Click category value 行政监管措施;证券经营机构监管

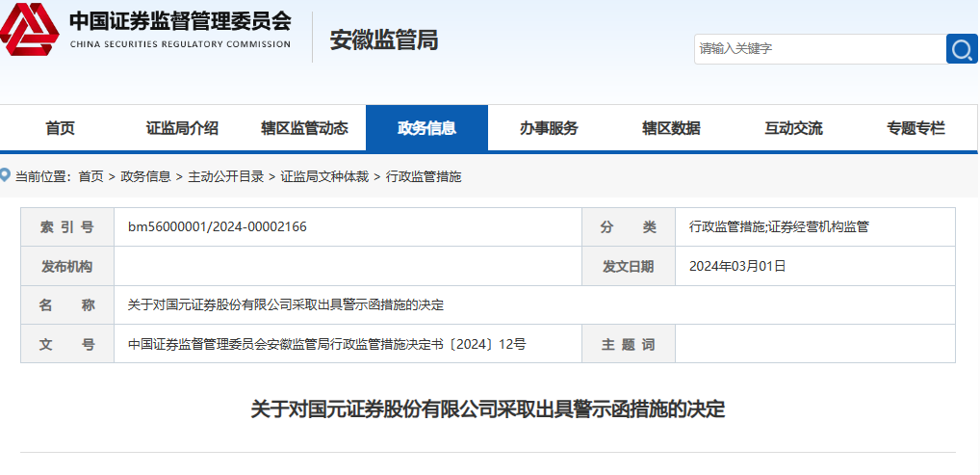point(779,227)
